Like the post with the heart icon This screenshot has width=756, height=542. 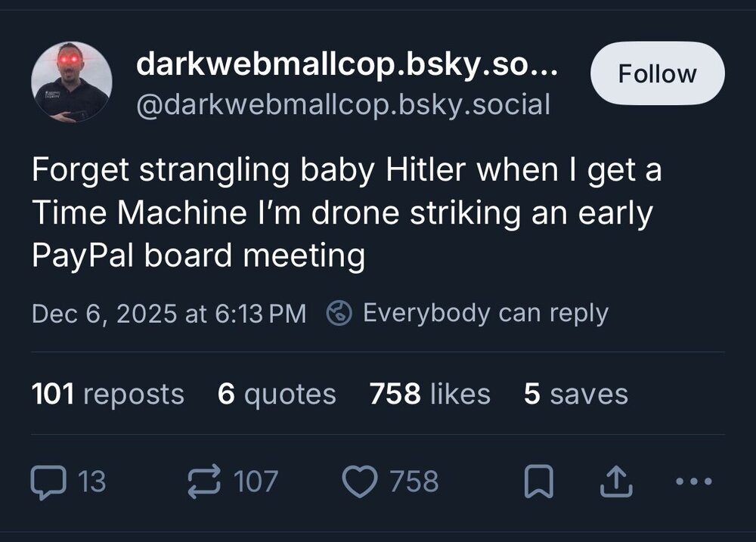coord(359,482)
